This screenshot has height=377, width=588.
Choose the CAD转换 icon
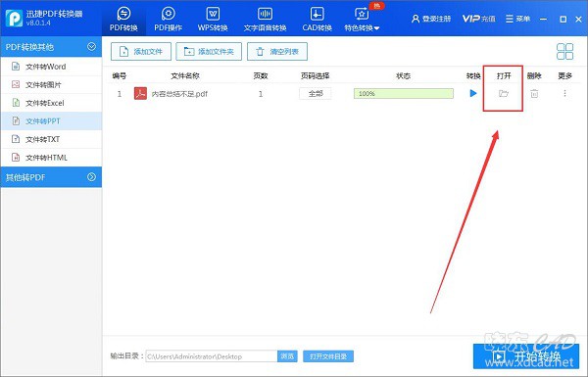318,14
